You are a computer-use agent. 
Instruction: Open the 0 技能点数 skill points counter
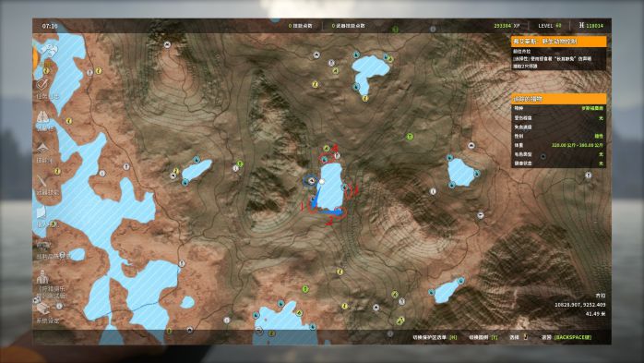click(x=300, y=26)
